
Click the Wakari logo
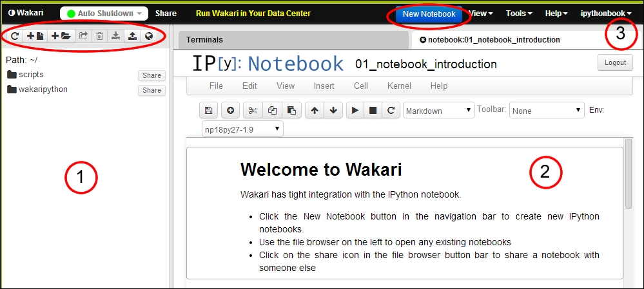click(x=26, y=13)
